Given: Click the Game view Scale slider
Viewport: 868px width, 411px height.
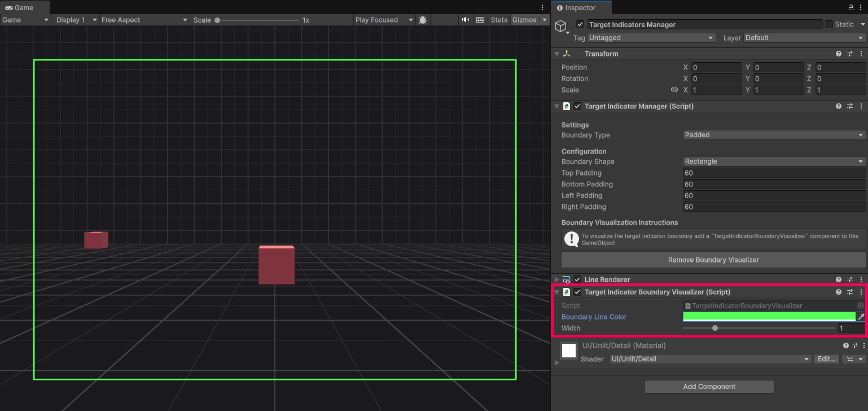Looking at the screenshot, I should tap(258, 20).
